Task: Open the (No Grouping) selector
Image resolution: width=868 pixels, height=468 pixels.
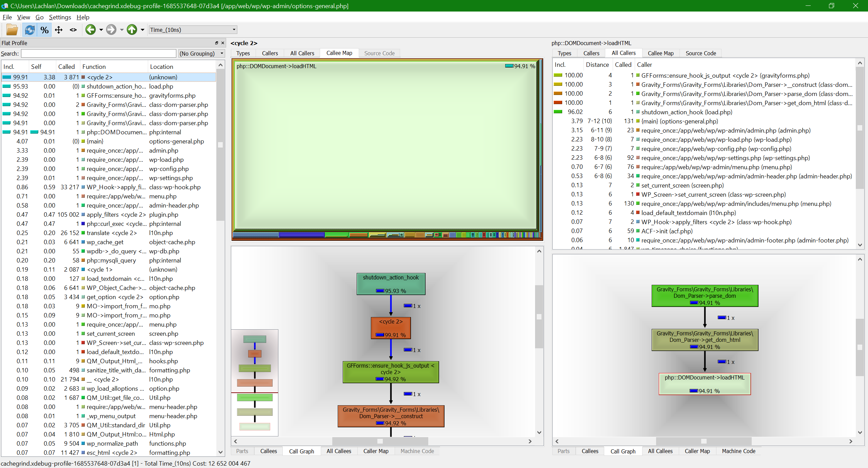Action: (201, 53)
